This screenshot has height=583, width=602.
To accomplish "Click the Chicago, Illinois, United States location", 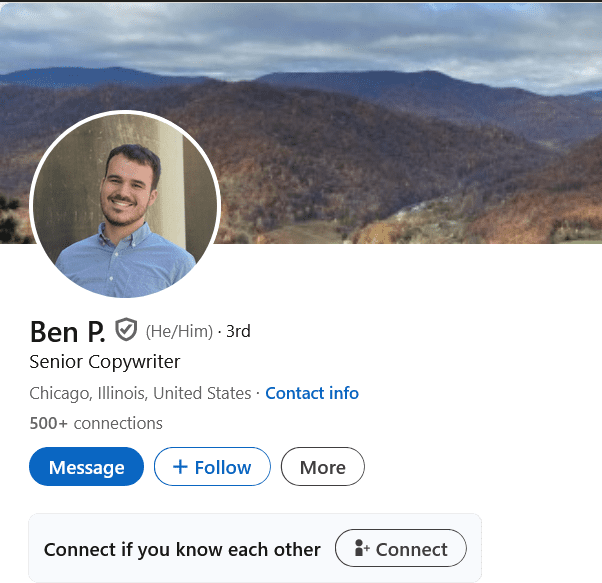I will pos(140,393).
